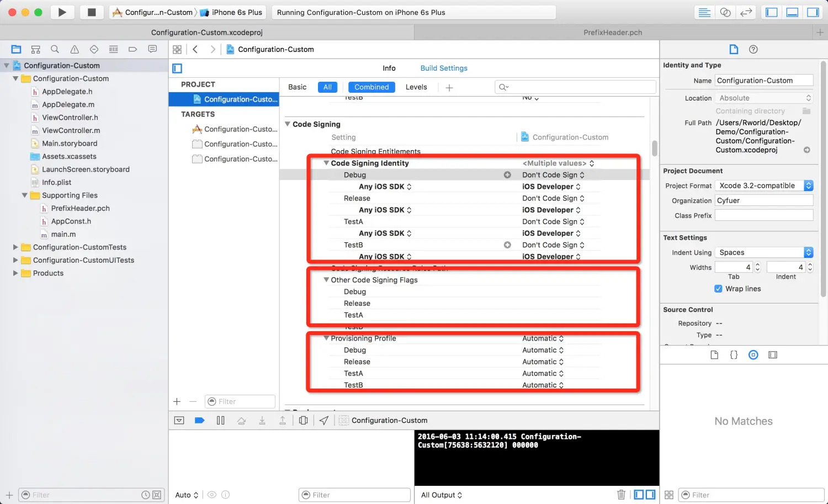Select the Basic settings filter
Viewport: 828px width, 504px height.
point(297,87)
